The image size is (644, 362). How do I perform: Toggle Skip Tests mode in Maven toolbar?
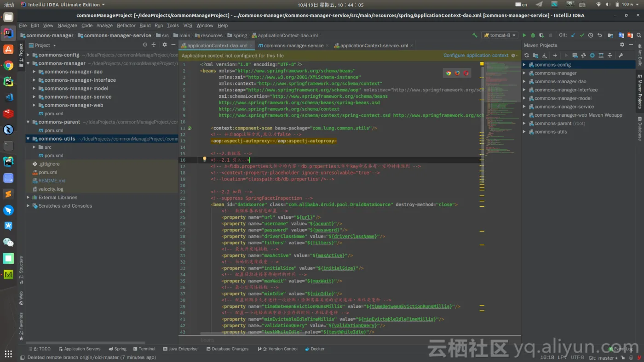coord(592,55)
